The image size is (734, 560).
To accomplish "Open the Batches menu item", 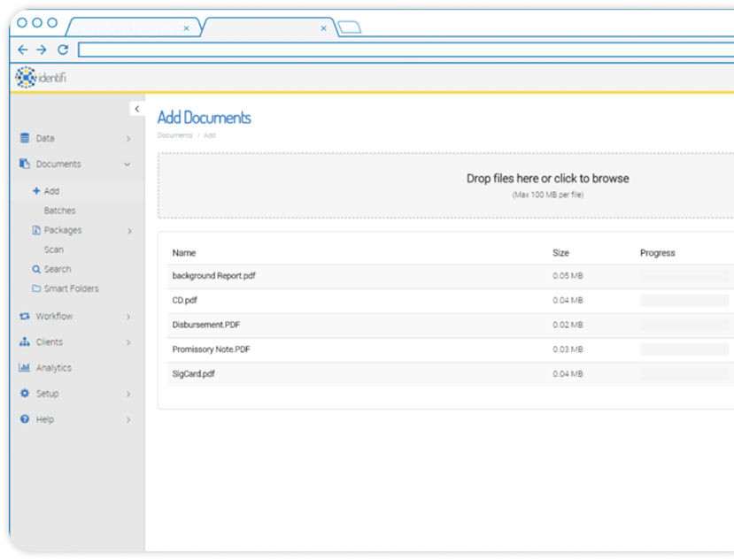I will coord(59,211).
